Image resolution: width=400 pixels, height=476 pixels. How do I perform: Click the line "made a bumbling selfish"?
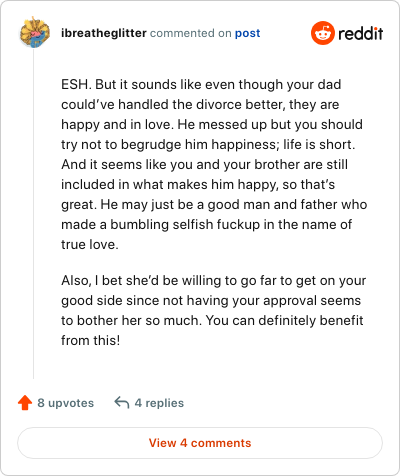tap(206, 224)
